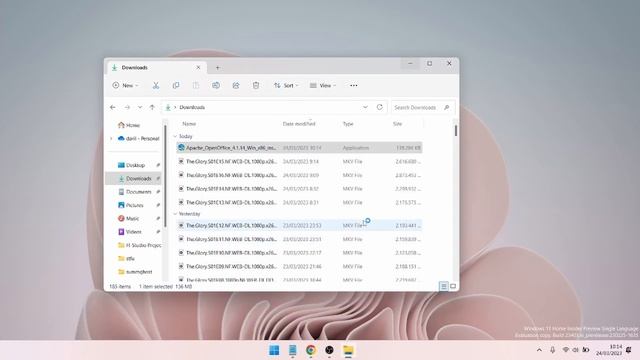Switch to details view in status bar
The width and height of the screenshot is (640, 360).
pos(444,286)
